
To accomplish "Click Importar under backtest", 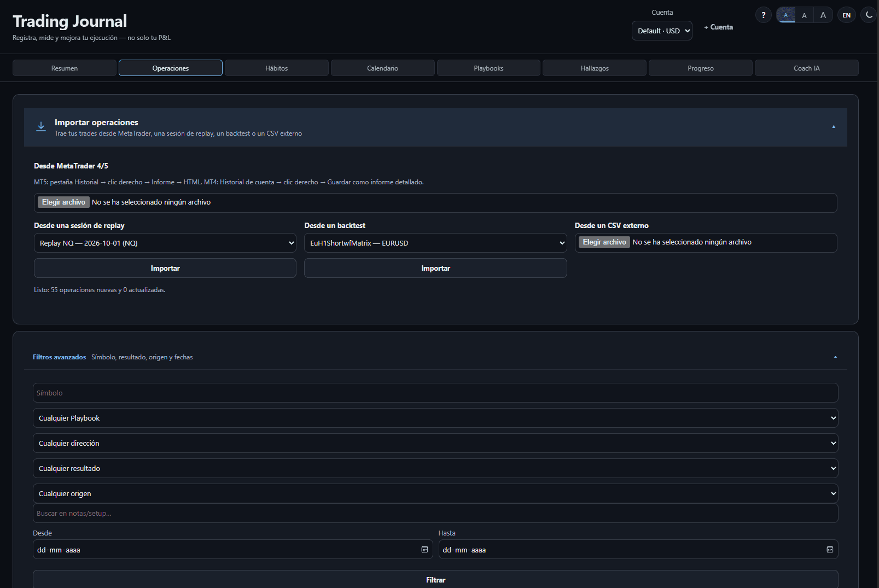I will click(x=435, y=268).
